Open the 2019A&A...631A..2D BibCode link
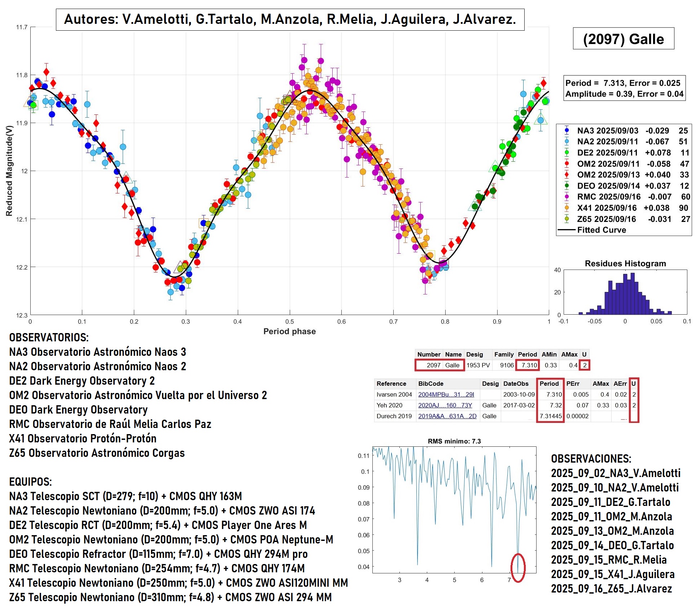 [x=447, y=416]
